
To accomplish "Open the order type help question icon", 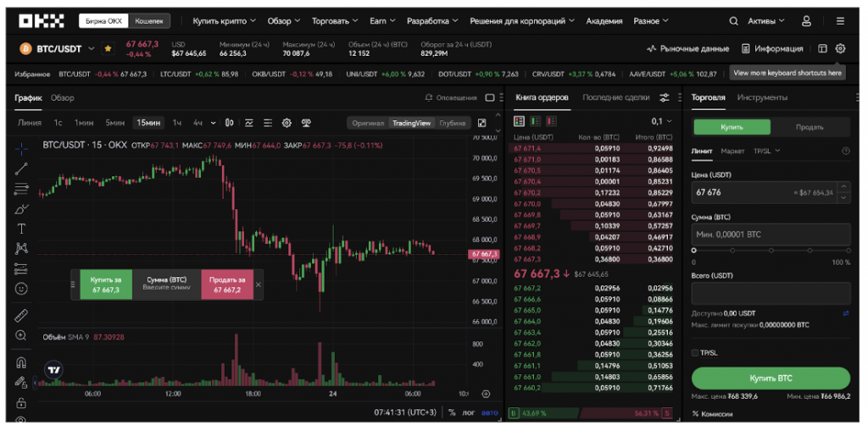I will [x=845, y=151].
